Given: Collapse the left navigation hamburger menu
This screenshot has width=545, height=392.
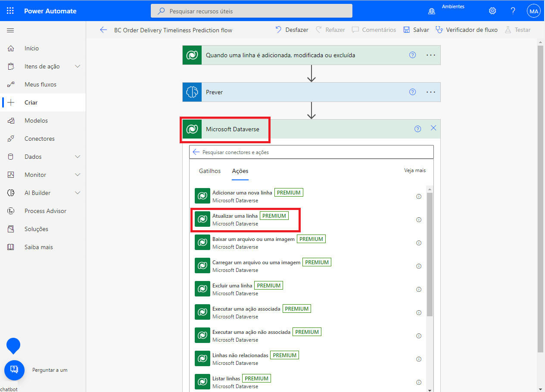Looking at the screenshot, I should 10,30.
